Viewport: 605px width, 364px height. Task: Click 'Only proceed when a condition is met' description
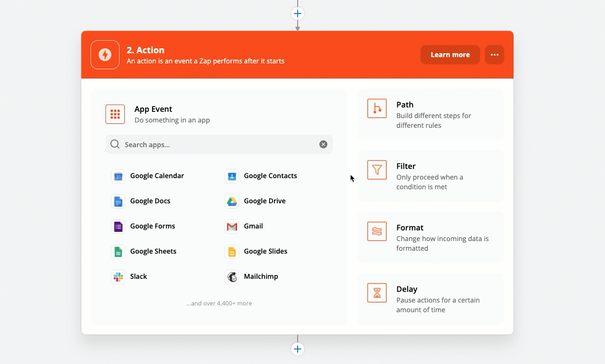click(x=430, y=182)
